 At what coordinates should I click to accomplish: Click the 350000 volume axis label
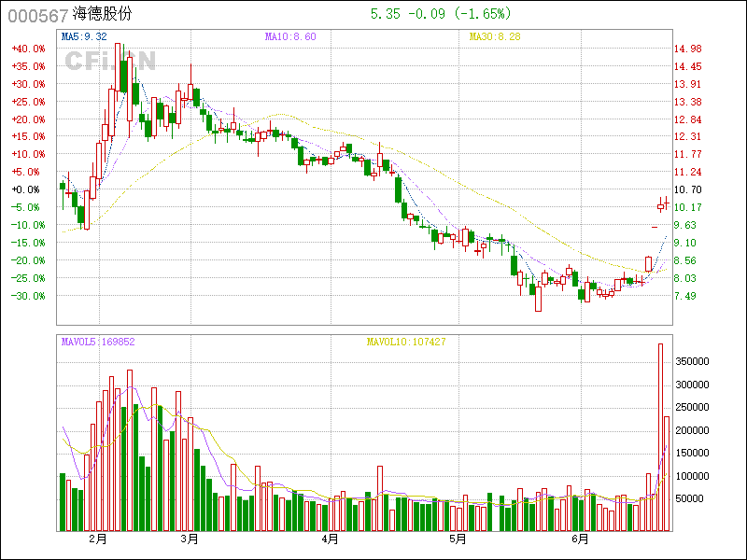696,361
